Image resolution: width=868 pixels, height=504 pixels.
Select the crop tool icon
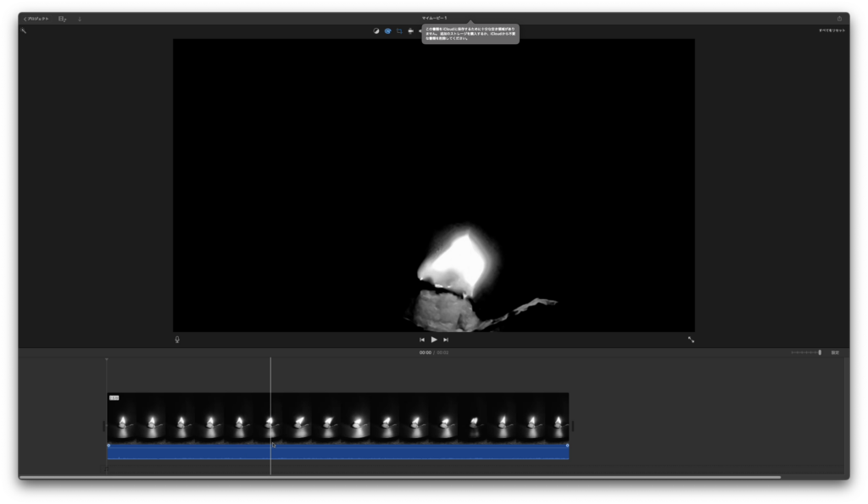(x=399, y=31)
